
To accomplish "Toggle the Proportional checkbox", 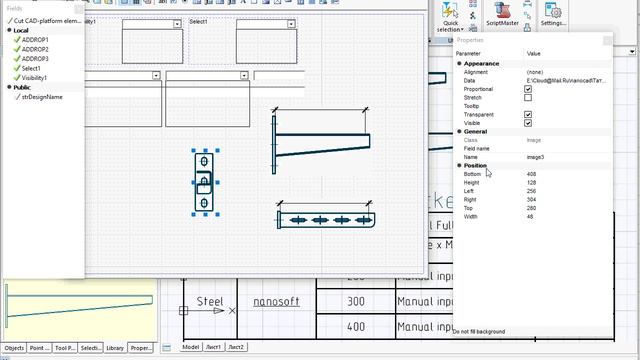I will [528, 89].
